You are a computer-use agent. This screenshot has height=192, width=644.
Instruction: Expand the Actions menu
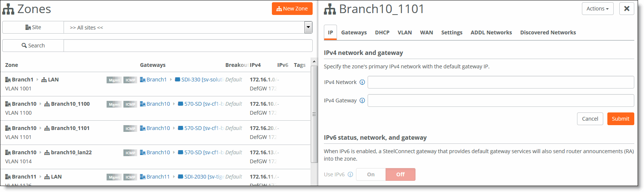(x=597, y=9)
